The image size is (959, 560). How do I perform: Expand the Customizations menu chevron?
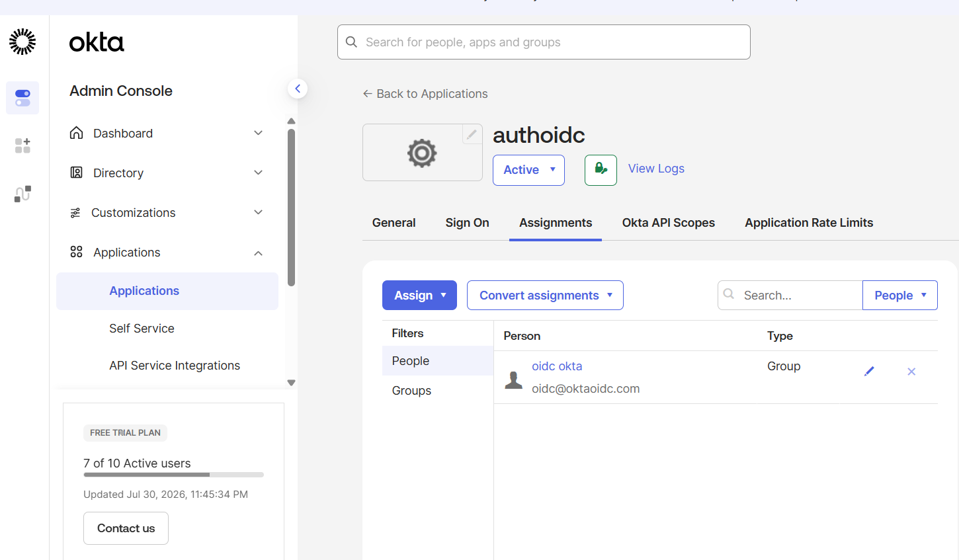click(259, 212)
